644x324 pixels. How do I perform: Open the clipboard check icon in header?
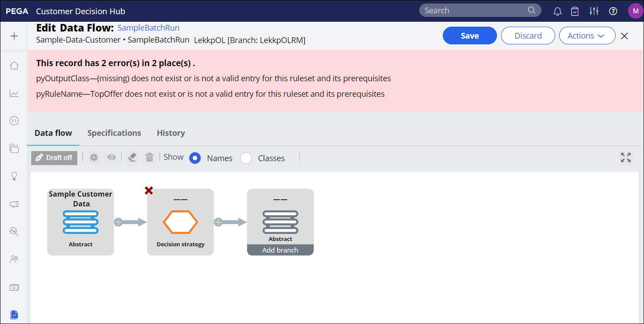[575, 11]
